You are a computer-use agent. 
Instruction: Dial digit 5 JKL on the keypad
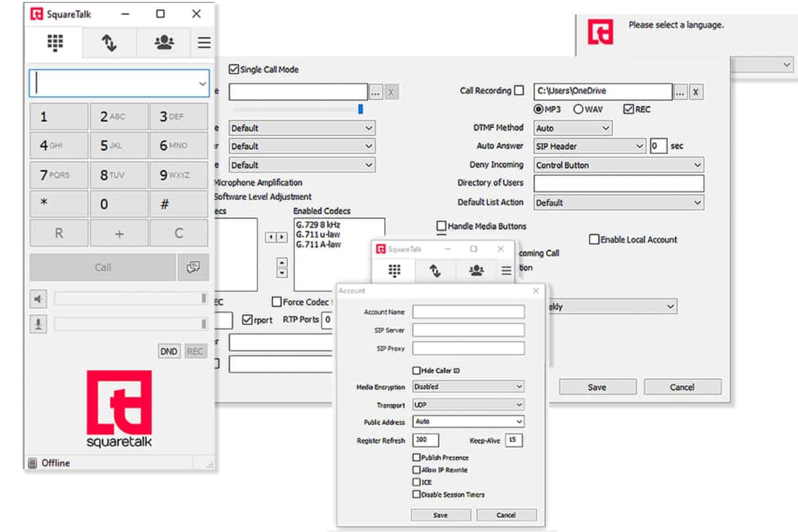119,146
